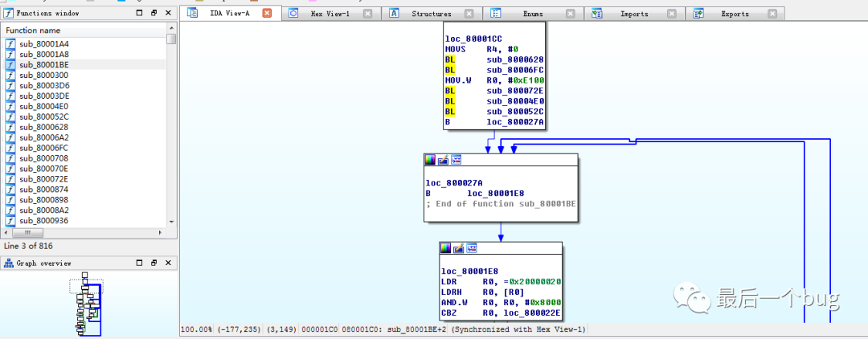Click function icon beside sub_8000936
The height and width of the screenshot is (339, 868).
(10, 221)
